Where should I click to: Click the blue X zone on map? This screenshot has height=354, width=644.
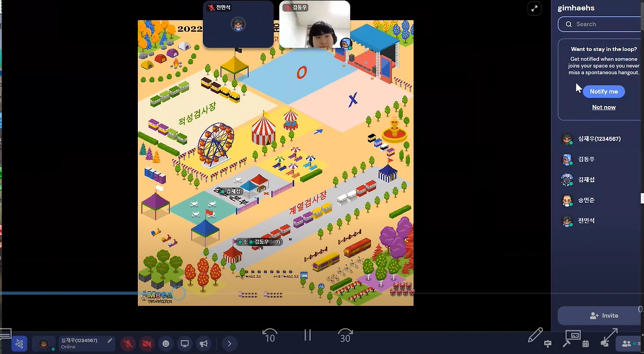click(x=353, y=99)
